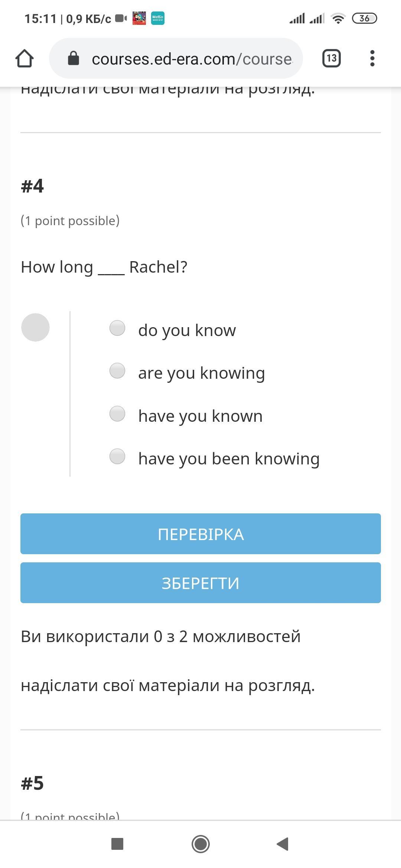401x868 pixels.
Task: Tap the battery indicator in status bar
Action: point(364,18)
